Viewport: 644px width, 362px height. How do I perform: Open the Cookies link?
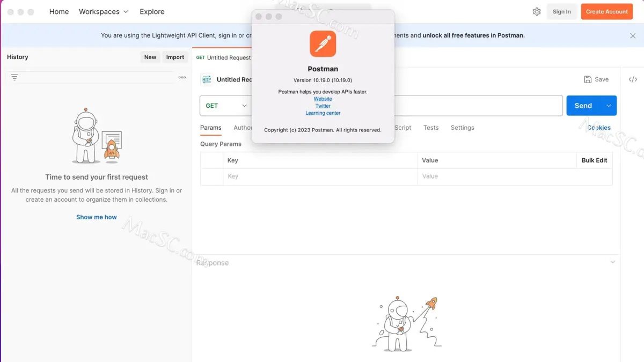click(x=599, y=128)
